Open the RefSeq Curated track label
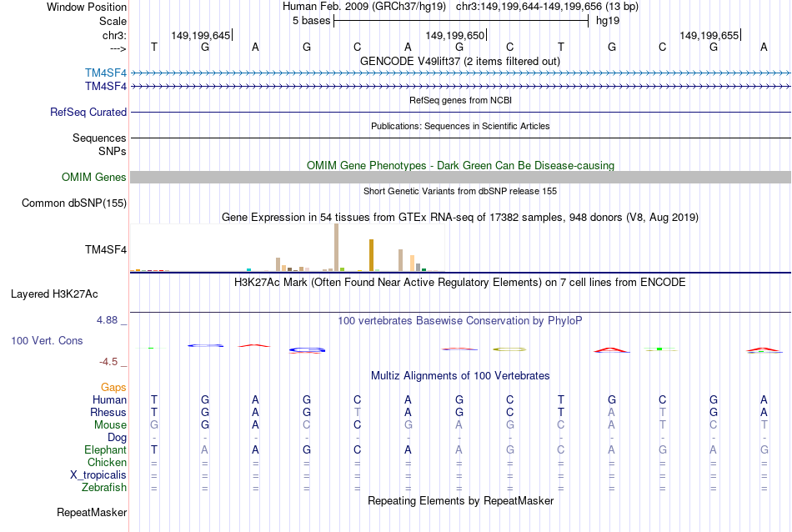 (x=88, y=113)
